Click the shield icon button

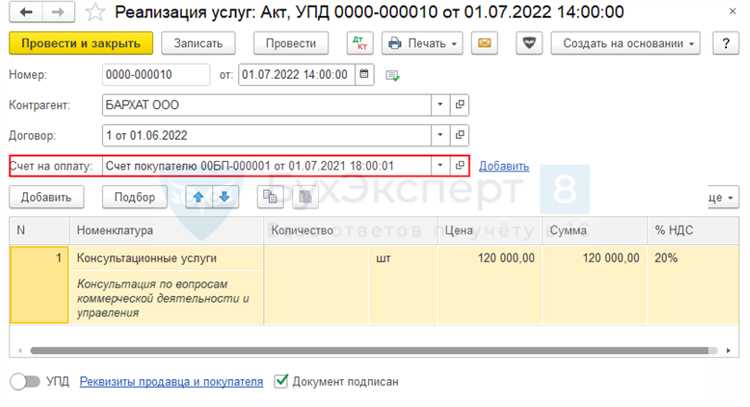529,44
